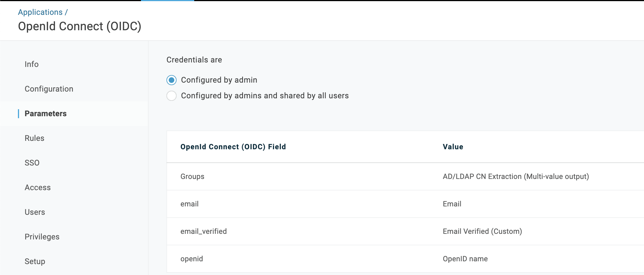Select the Parameters section
This screenshot has width=644, height=275.
46,113
